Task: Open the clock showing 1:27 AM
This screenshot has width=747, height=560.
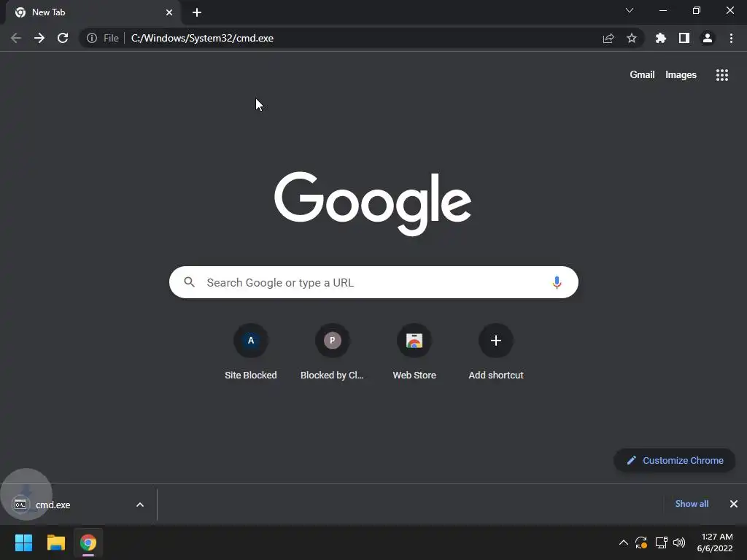Action: point(715,542)
